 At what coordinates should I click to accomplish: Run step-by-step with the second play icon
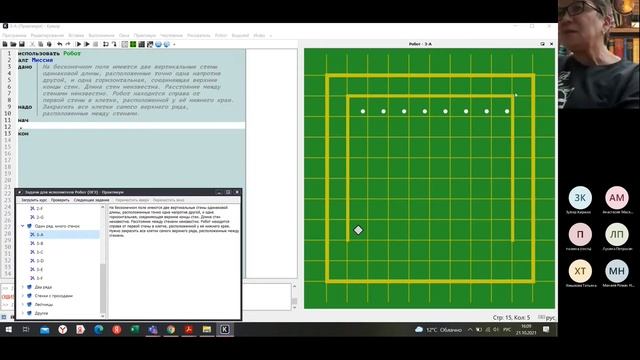(x=87, y=44)
